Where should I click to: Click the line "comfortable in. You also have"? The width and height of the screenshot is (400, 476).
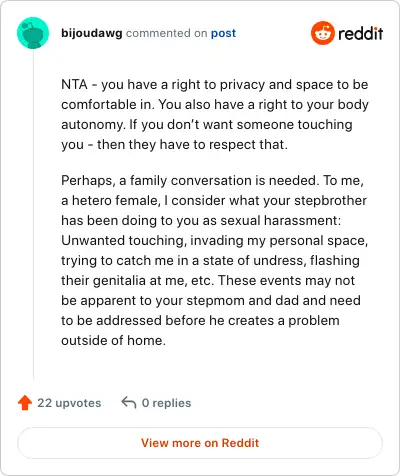[x=215, y=105]
